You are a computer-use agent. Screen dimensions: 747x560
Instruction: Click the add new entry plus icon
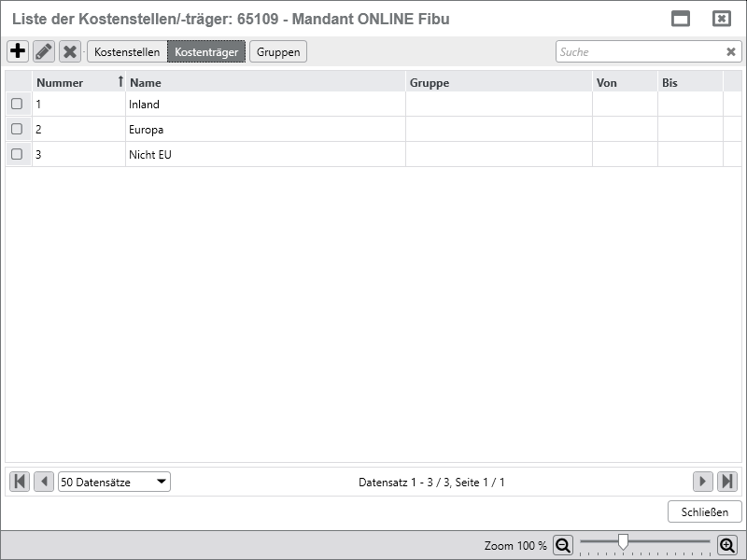(19, 52)
